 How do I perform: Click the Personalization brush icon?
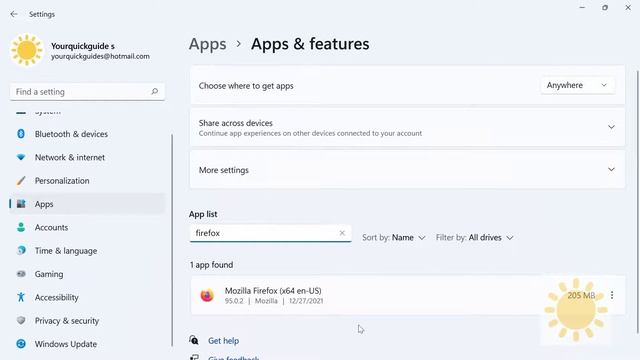pos(21,180)
